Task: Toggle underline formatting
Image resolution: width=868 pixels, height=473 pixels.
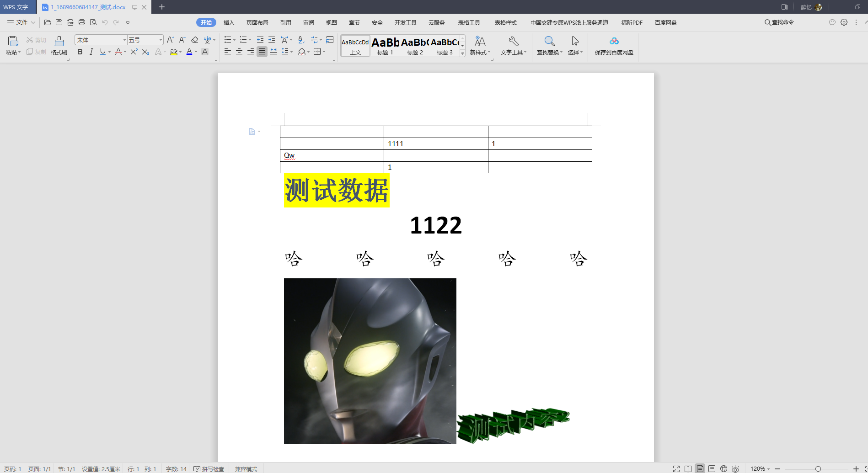Action: [102, 52]
